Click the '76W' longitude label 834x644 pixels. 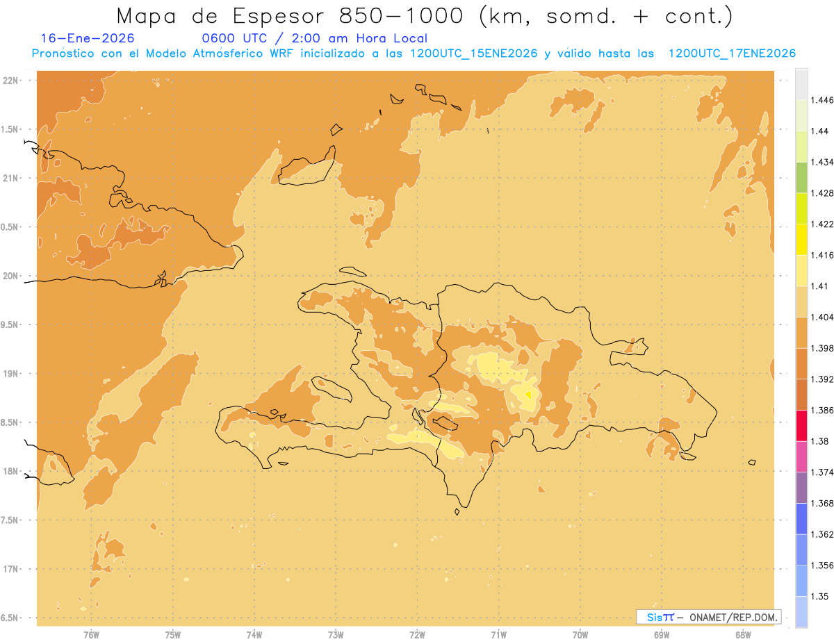[x=91, y=634]
